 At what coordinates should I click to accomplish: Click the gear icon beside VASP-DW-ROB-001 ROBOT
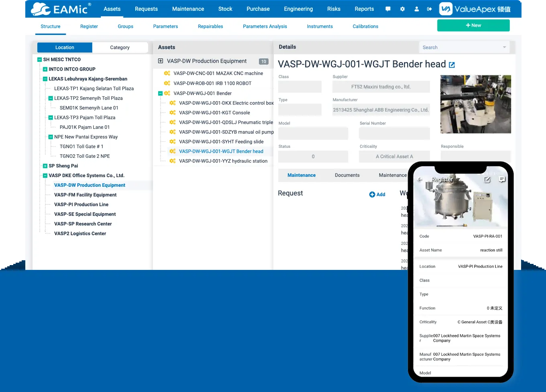coord(167,84)
